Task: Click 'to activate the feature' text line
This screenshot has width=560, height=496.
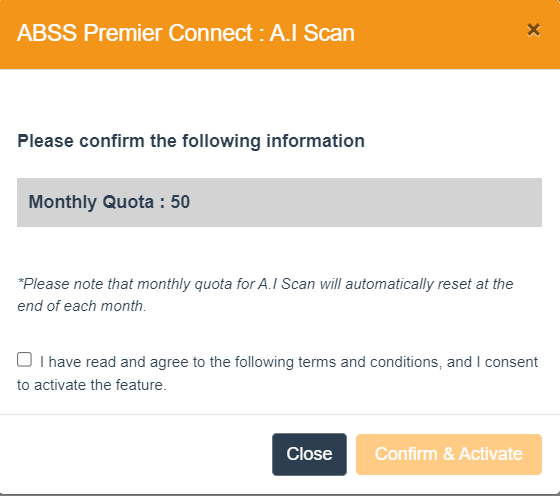Action: pyautogui.click(x=92, y=385)
